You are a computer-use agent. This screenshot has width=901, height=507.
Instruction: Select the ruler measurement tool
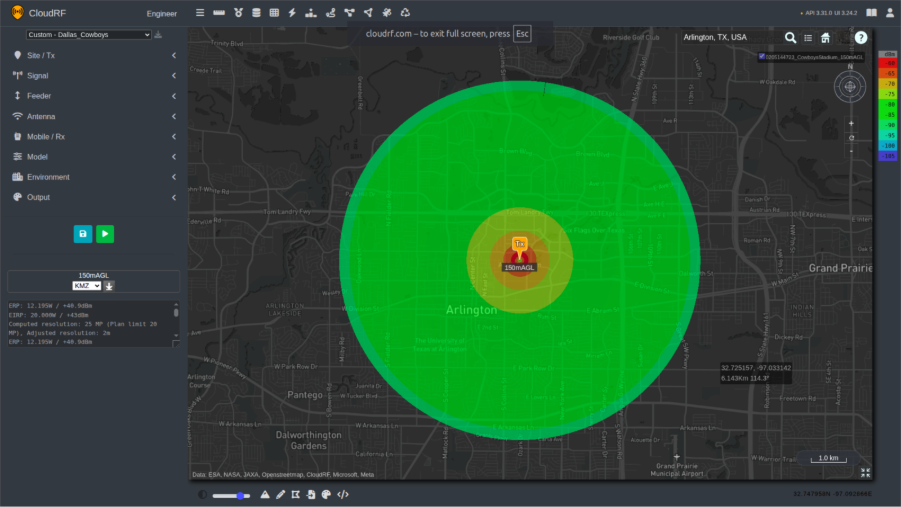point(219,13)
